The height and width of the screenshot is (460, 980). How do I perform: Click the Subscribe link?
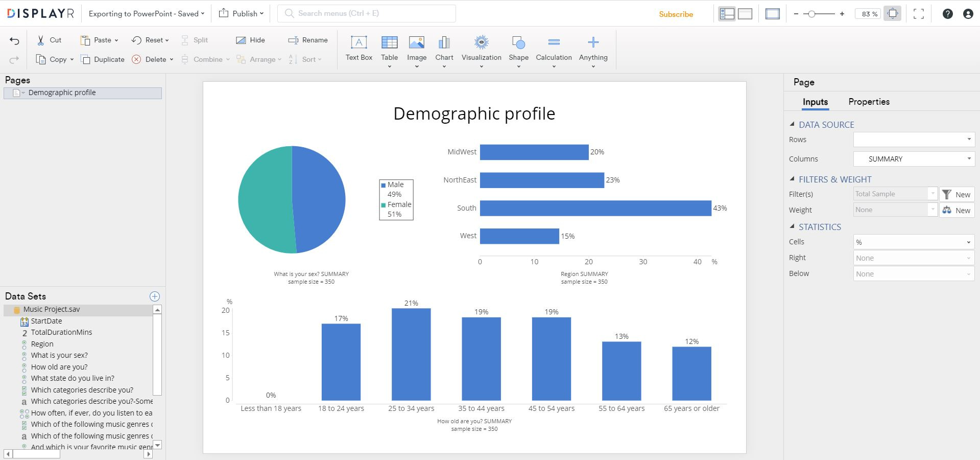(676, 14)
